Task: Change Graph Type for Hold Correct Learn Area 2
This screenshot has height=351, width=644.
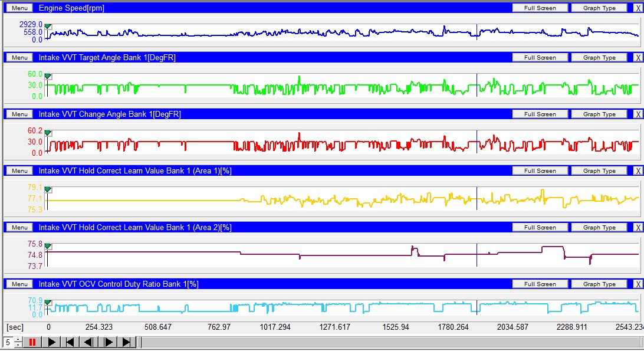Action: pos(599,227)
